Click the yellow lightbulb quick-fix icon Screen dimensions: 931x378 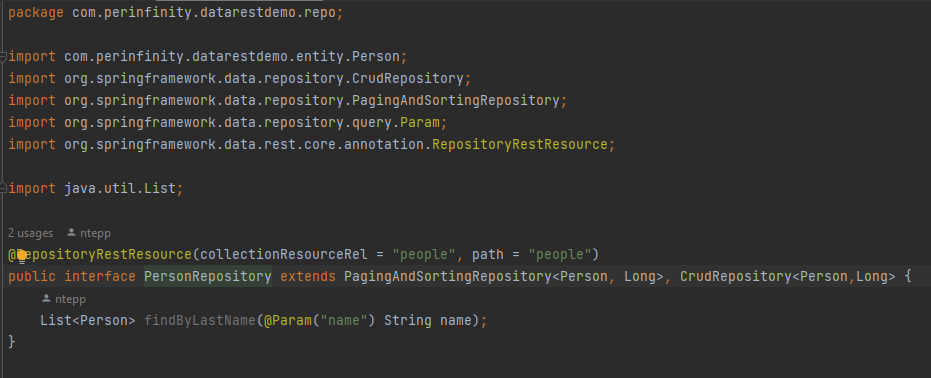(x=22, y=256)
